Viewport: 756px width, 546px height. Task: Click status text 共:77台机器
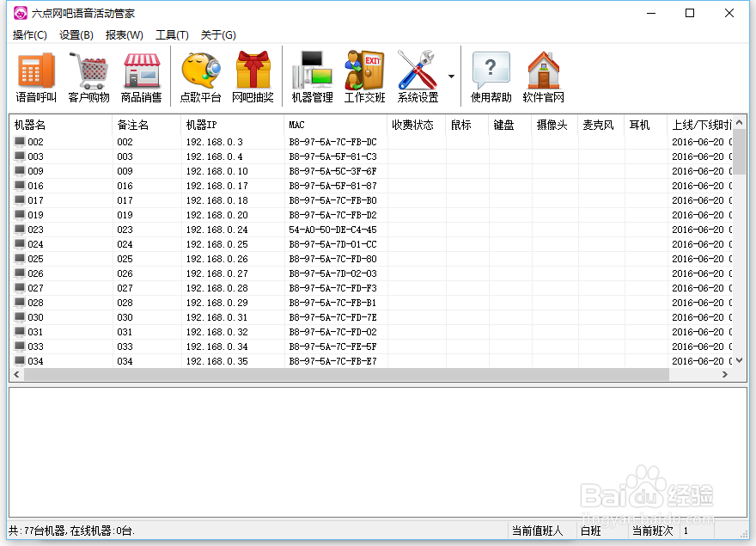pos(37,531)
